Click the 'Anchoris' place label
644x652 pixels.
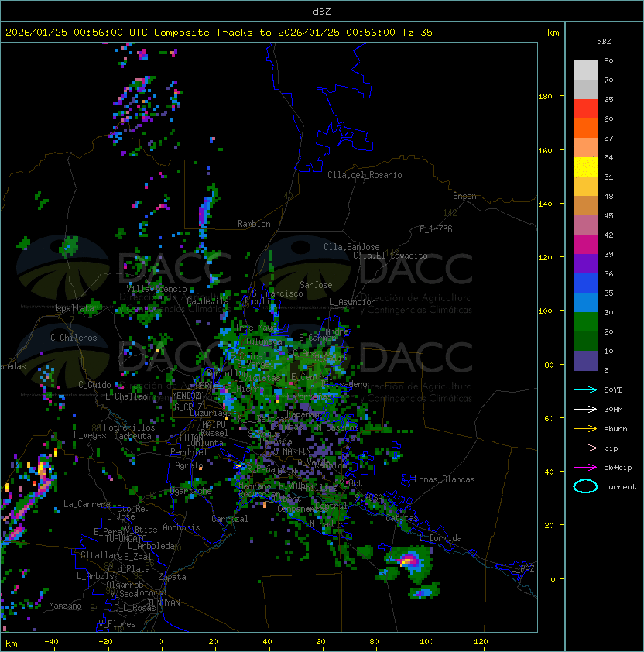(x=181, y=527)
